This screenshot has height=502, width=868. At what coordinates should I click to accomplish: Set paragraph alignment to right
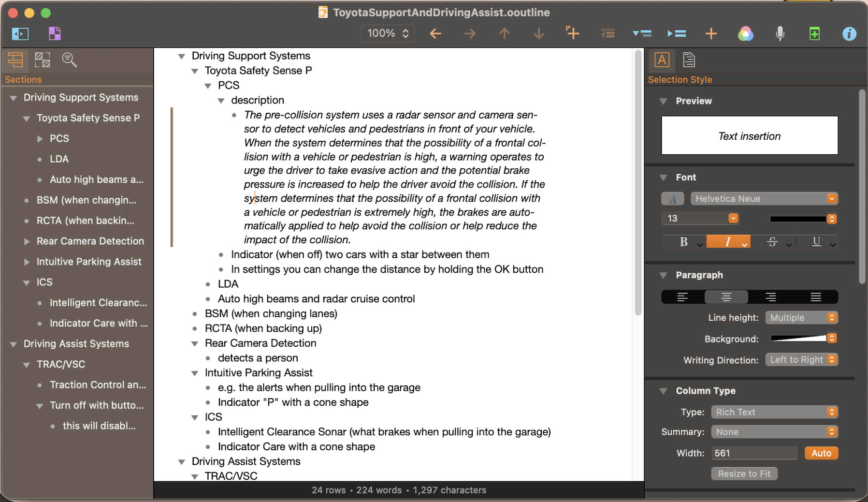coord(770,297)
